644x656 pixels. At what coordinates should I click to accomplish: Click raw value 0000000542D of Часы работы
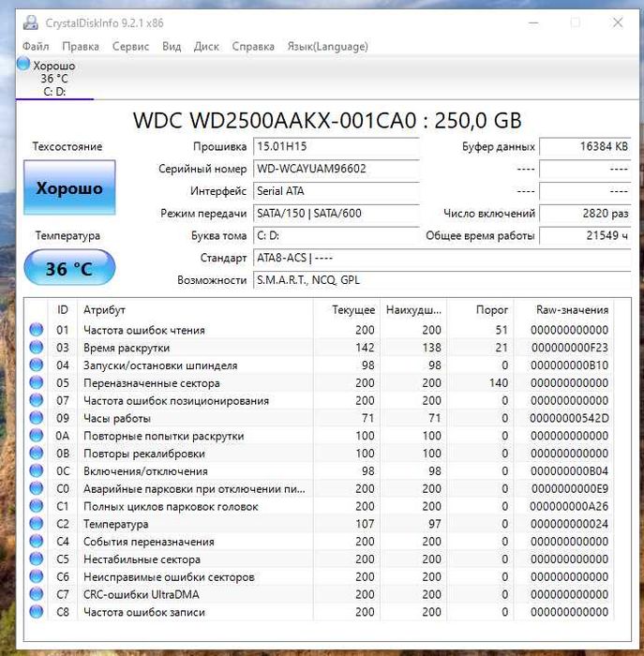569,418
